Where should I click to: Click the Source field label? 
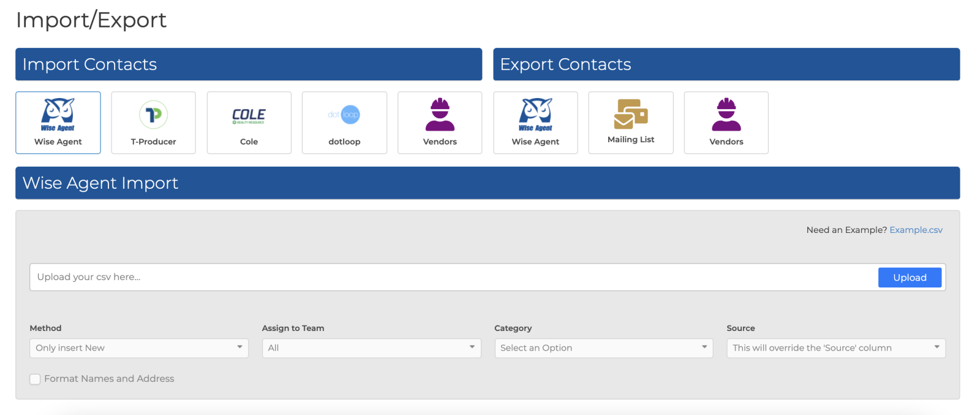coord(741,328)
